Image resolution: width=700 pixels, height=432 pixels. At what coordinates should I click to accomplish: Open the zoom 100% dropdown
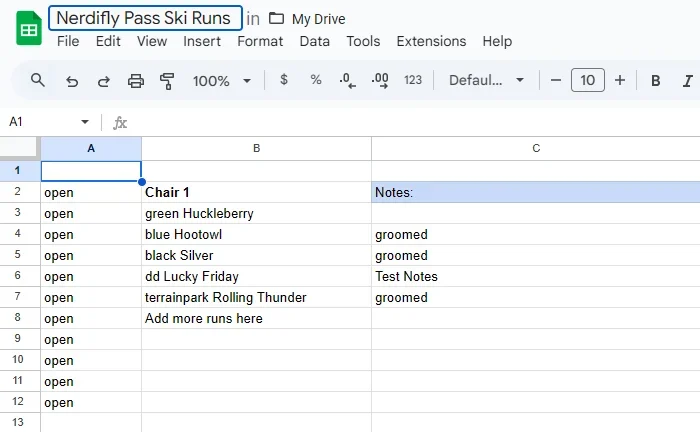tap(220, 80)
